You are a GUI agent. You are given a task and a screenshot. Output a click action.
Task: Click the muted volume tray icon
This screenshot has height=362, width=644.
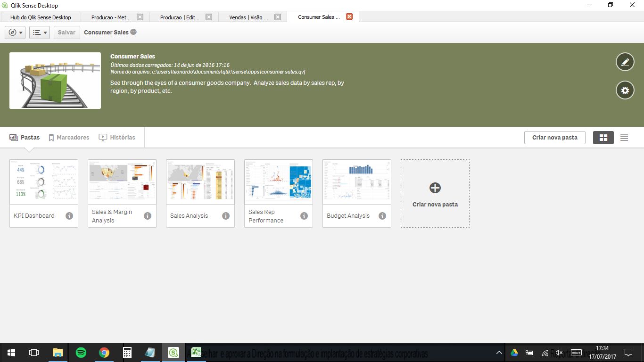[x=559, y=353]
